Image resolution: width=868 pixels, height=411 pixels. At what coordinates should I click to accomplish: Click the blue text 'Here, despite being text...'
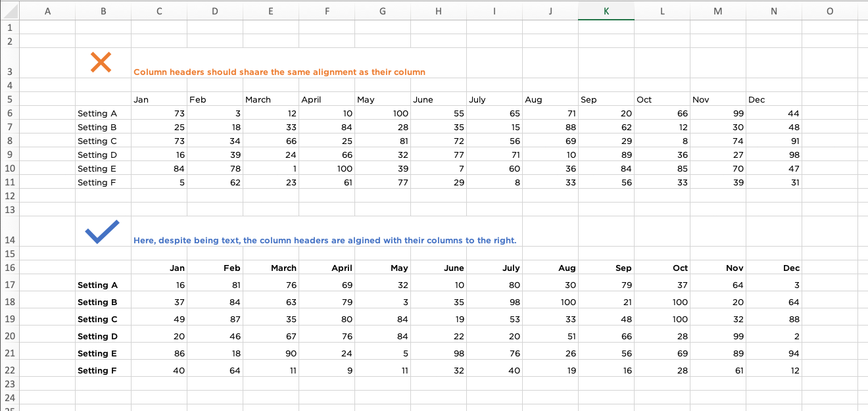(x=325, y=241)
